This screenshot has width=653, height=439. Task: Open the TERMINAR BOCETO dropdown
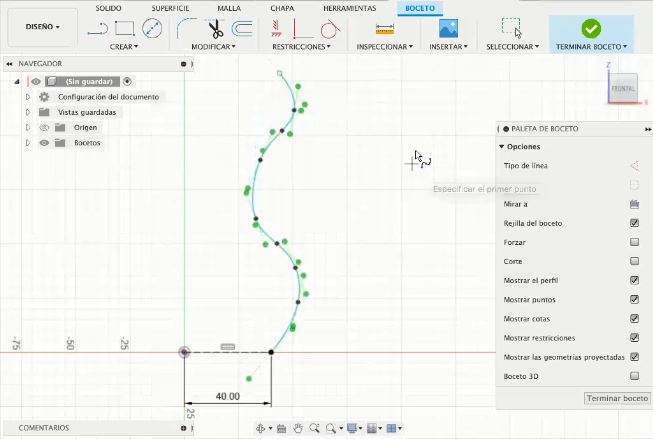(591, 47)
